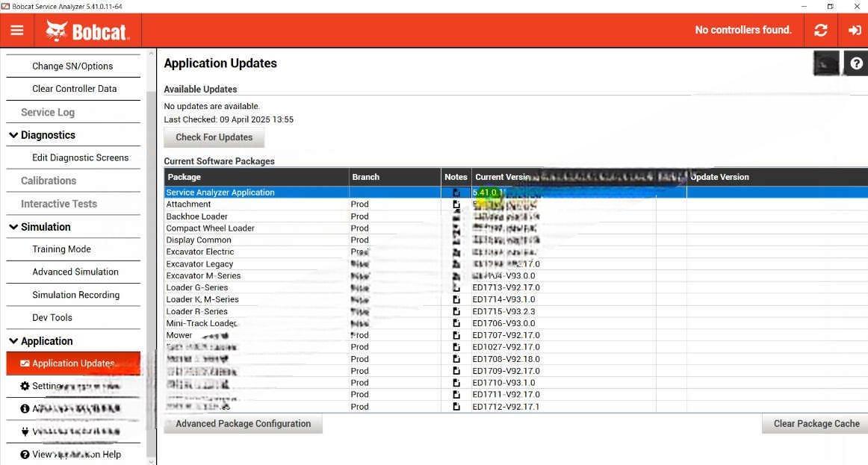Open notes icon for ED1712-V92.17.1 row
The width and height of the screenshot is (868, 465).
[456, 406]
